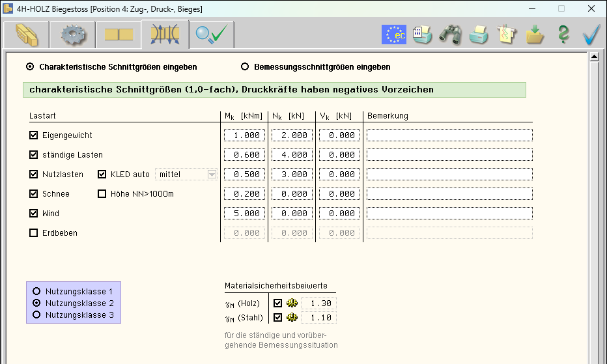Expand the KLED 'mittel' dropdown
This screenshot has width=607, height=364.
coord(211,175)
